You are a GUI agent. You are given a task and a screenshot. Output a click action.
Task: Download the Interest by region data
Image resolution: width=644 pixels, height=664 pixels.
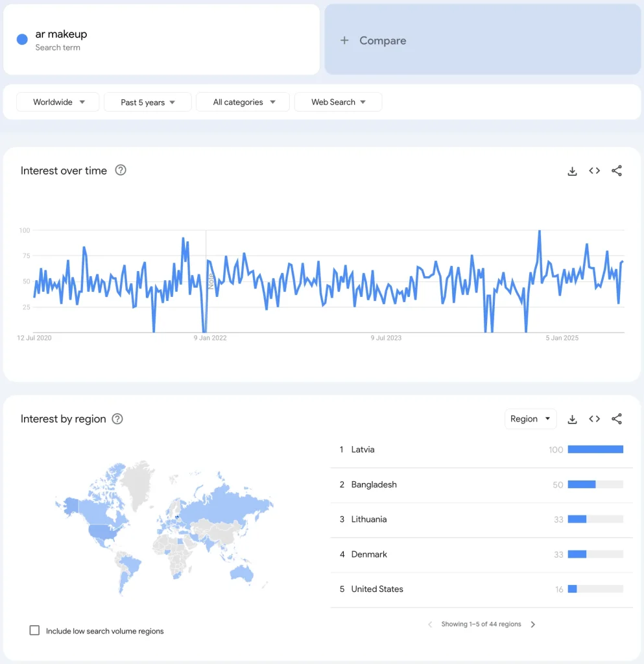[x=572, y=420]
